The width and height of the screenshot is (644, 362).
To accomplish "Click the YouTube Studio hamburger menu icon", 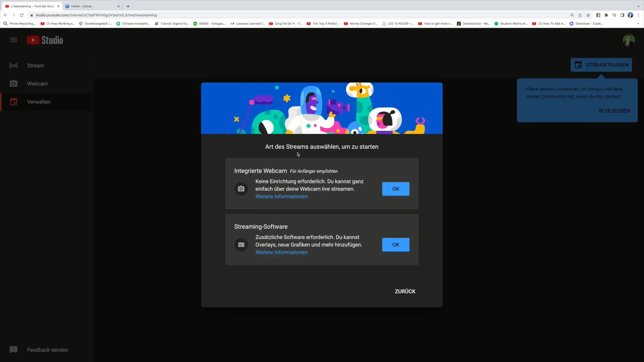I will pyautogui.click(x=13, y=40).
